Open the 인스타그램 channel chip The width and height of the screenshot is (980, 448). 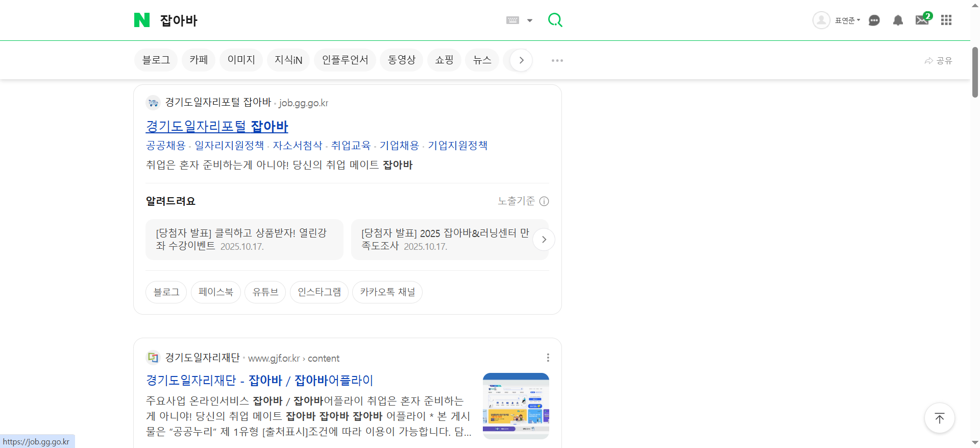320,292
